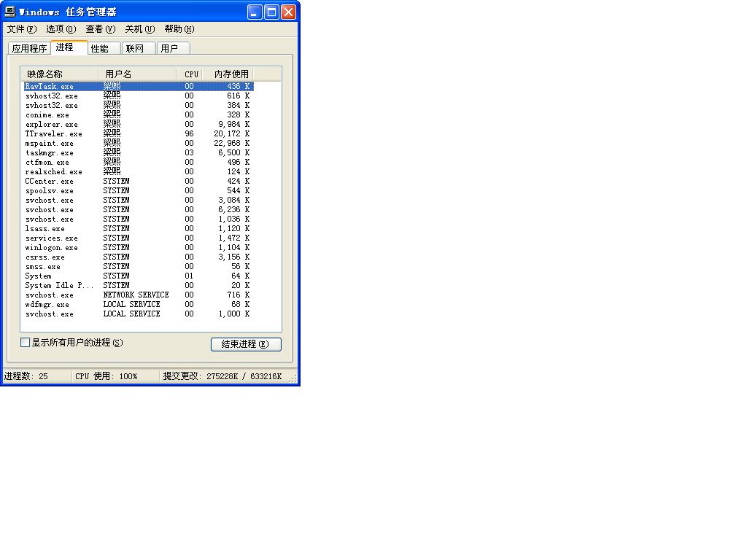The image size is (747, 560).
Task: Select svhost32.exe using 384 K
Action: click(138, 105)
